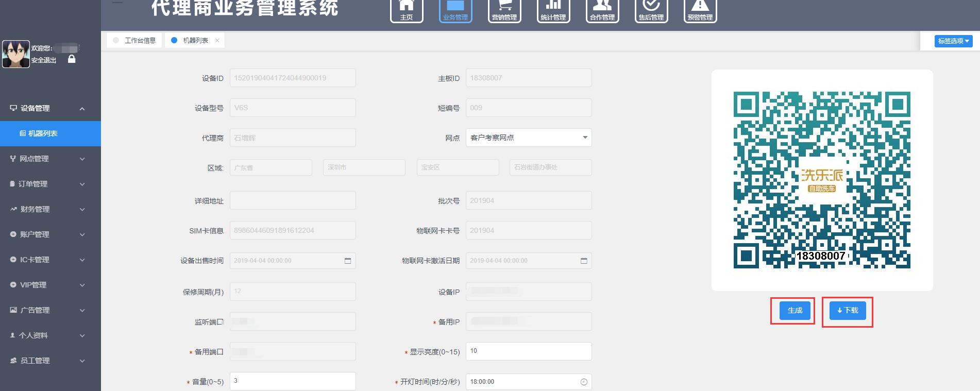Click the 广告管理 sidebar icon
This screenshot has height=391, width=980.
coord(13,310)
